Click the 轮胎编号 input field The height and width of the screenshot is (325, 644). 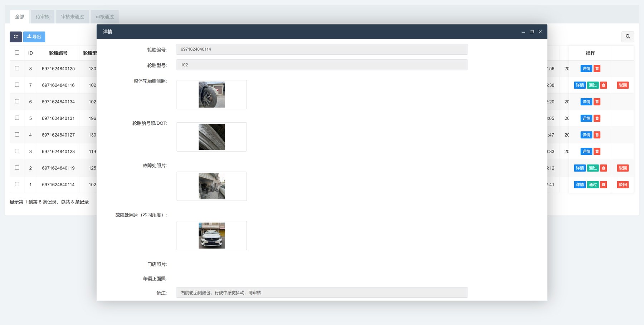[322, 49]
